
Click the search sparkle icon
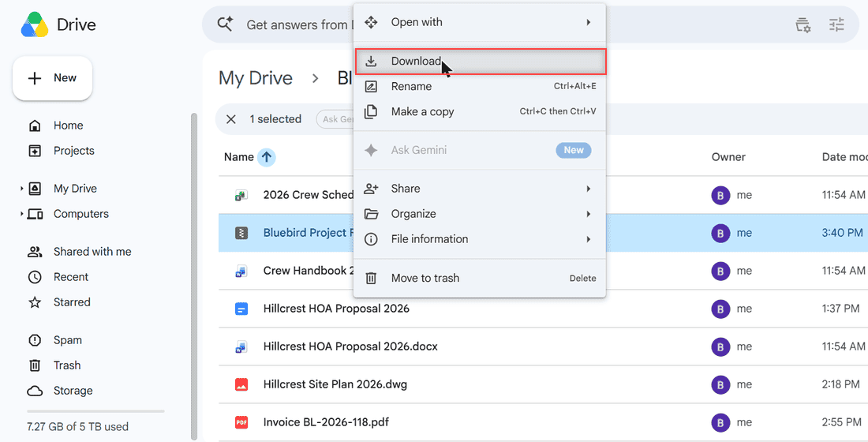tap(226, 24)
